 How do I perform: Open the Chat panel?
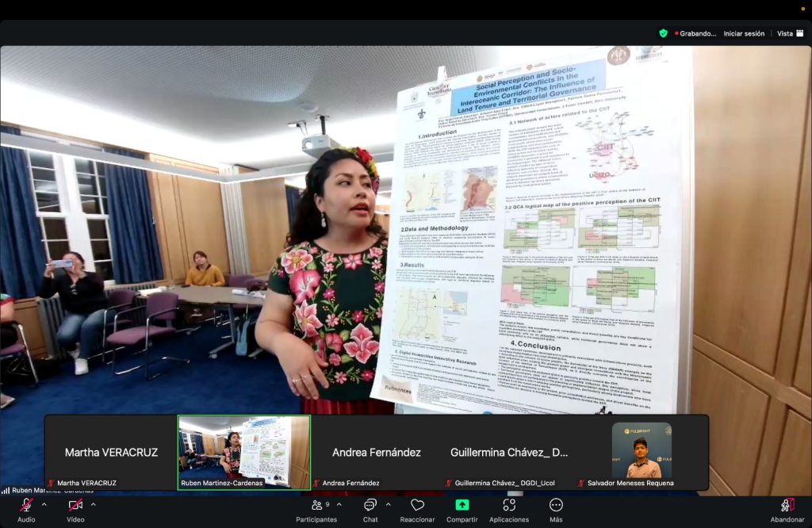pos(370,506)
